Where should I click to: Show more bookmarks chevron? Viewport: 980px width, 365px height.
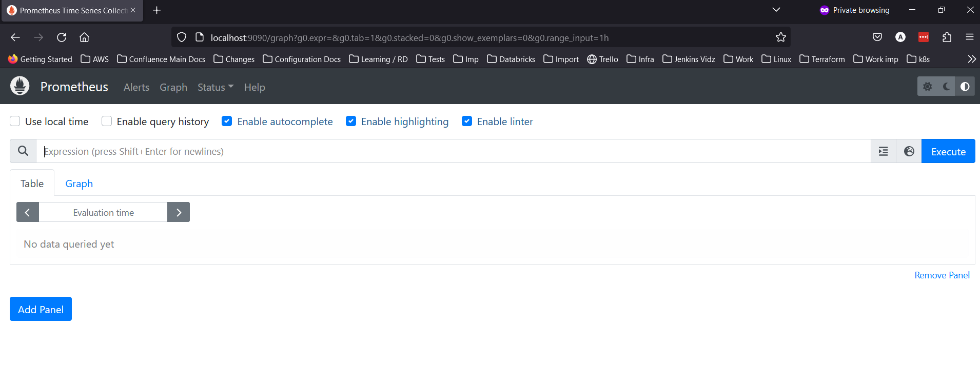coord(971,59)
